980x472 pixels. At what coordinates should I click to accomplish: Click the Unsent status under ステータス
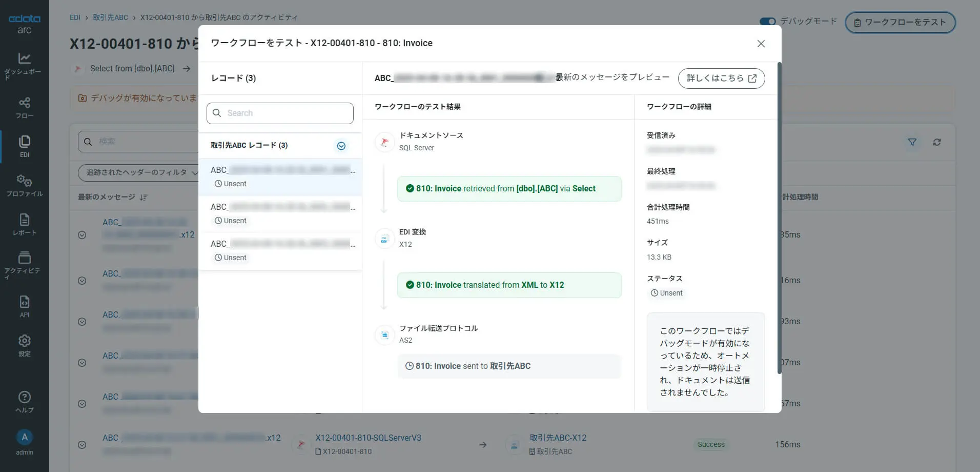click(667, 293)
